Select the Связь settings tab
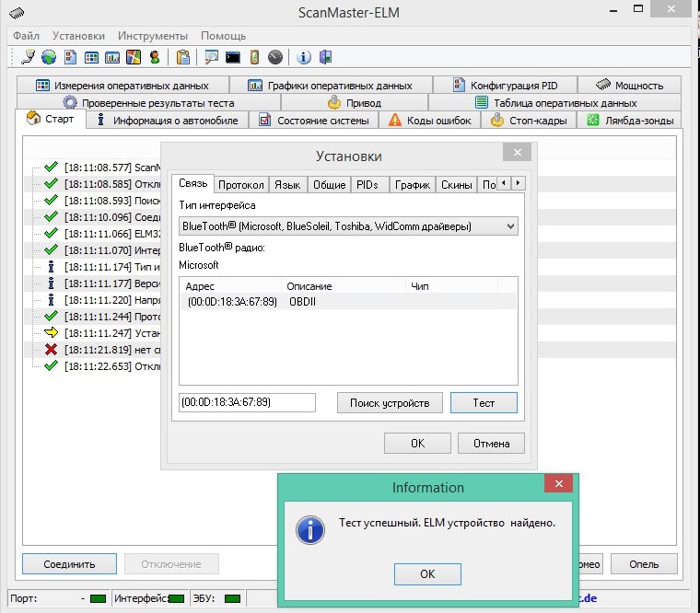The height and width of the screenshot is (613, 700). coord(192,183)
